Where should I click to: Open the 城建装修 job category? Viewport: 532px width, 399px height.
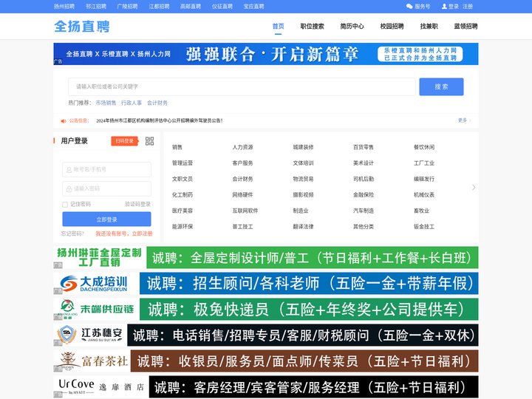click(303, 147)
